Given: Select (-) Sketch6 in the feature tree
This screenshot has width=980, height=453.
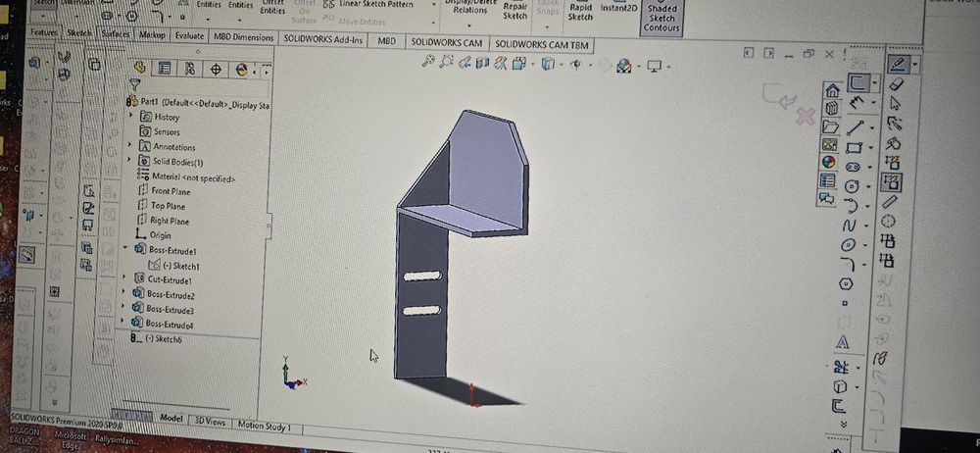Looking at the screenshot, I should point(156,338).
